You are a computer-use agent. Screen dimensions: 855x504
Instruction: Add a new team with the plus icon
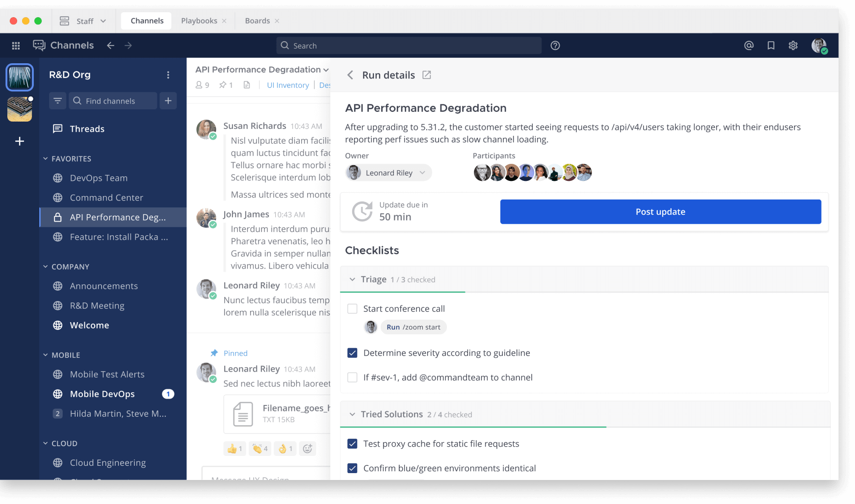click(x=20, y=141)
